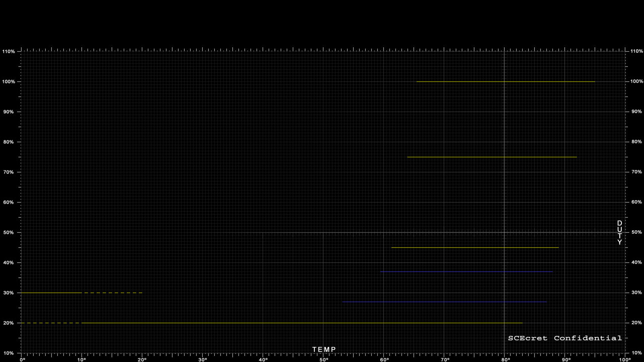
Task: Select the dashed yellow segment at 30% duty
Action: 113,293
